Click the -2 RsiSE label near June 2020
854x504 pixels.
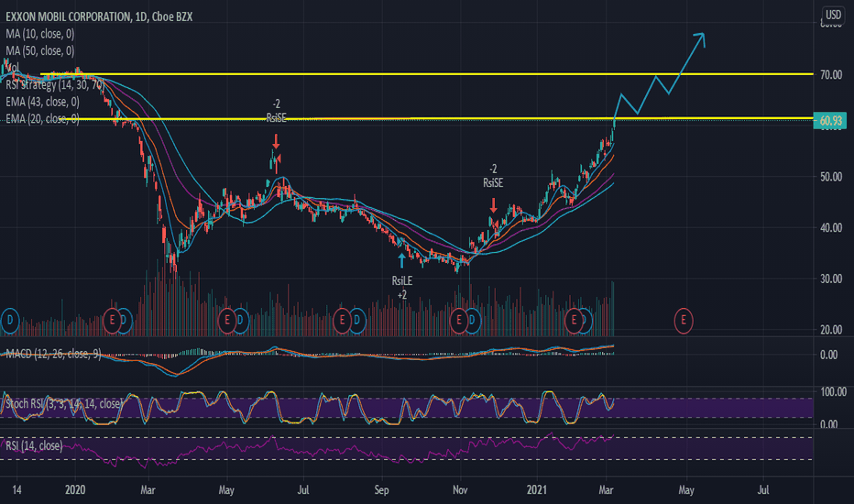276,111
